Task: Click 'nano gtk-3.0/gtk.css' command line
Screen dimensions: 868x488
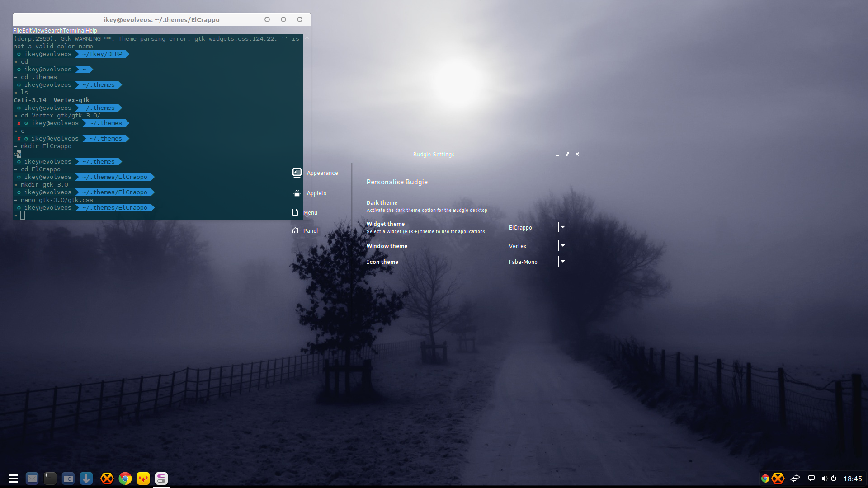Action: (57, 200)
